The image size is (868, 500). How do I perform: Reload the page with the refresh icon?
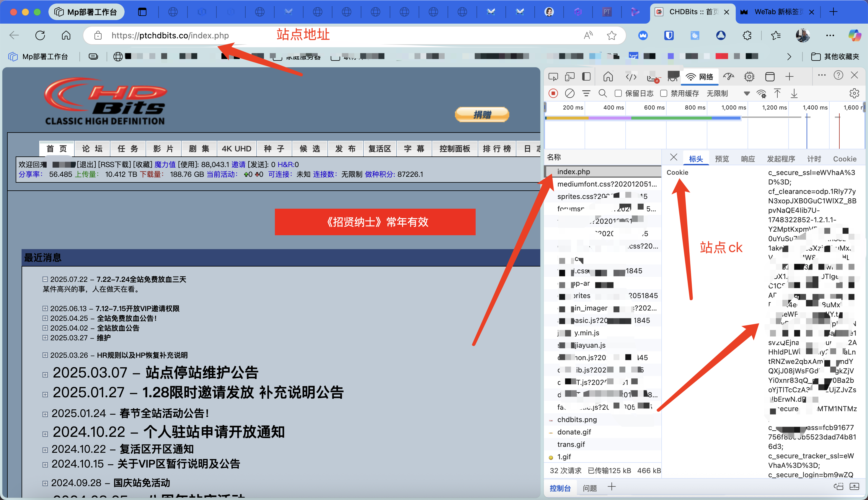click(40, 35)
